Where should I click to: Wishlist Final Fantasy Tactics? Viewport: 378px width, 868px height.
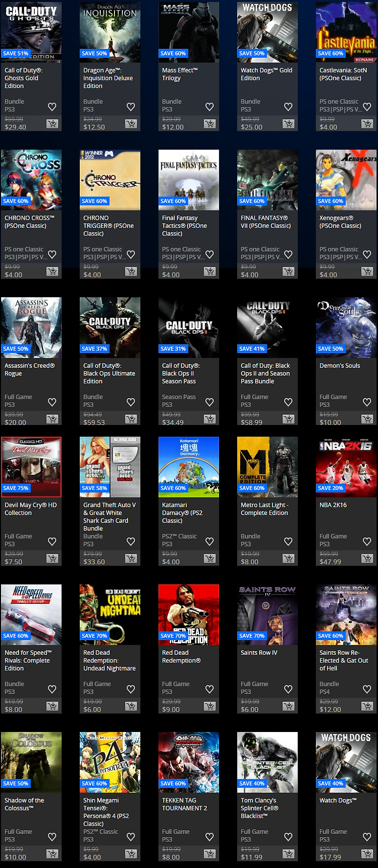tap(209, 254)
